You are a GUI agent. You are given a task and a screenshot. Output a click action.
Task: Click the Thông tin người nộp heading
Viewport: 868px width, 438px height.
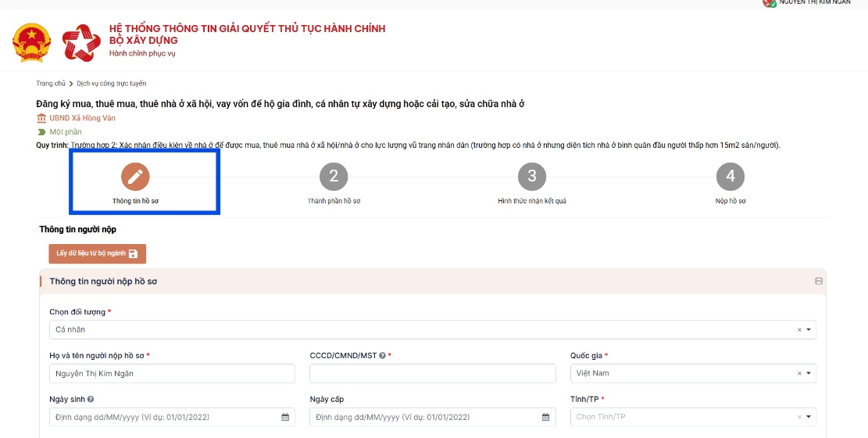pyautogui.click(x=77, y=229)
